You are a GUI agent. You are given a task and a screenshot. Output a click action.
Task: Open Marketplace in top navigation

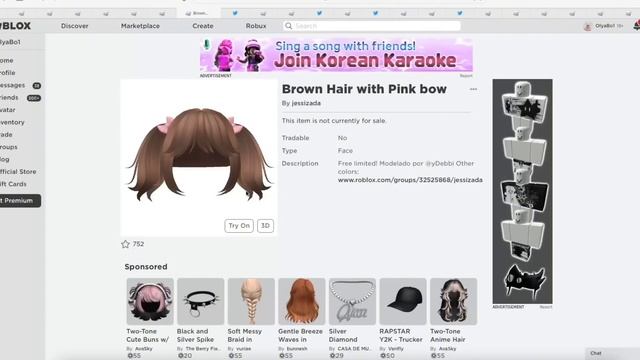[x=140, y=26]
